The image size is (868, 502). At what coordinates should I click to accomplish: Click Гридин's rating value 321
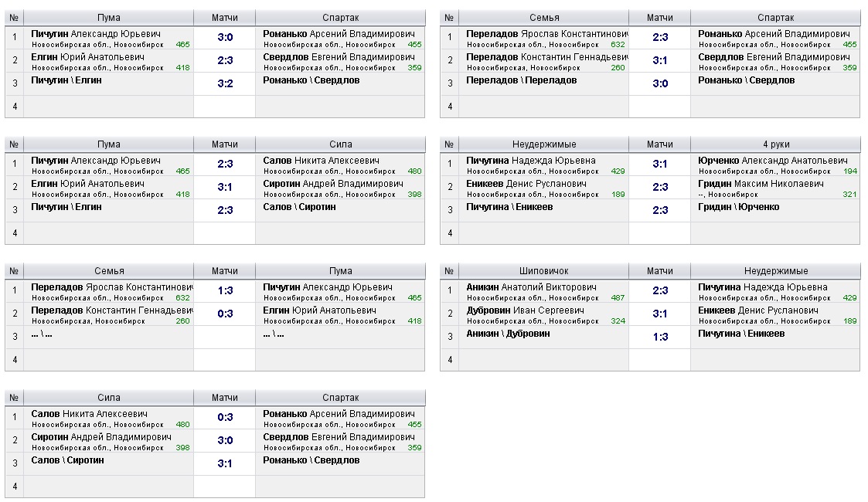click(x=850, y=195)
